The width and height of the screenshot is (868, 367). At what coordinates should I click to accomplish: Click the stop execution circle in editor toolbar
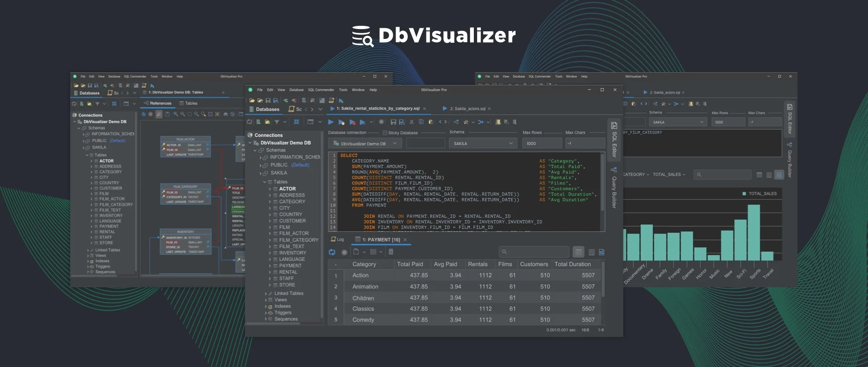tap(381, 122)
